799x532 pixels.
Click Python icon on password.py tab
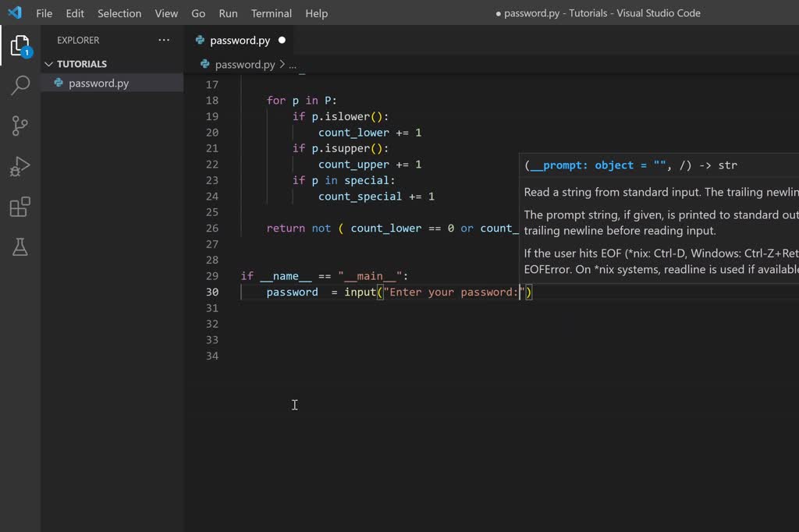(x=200, y=40)
